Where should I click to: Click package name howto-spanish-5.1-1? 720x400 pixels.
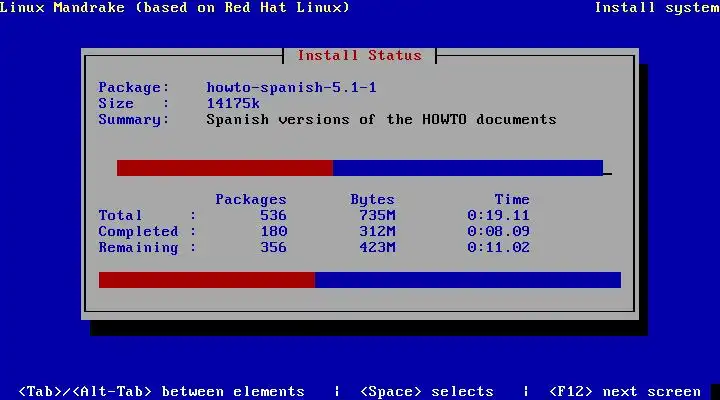pyautogui.click(x=291, y=87)
